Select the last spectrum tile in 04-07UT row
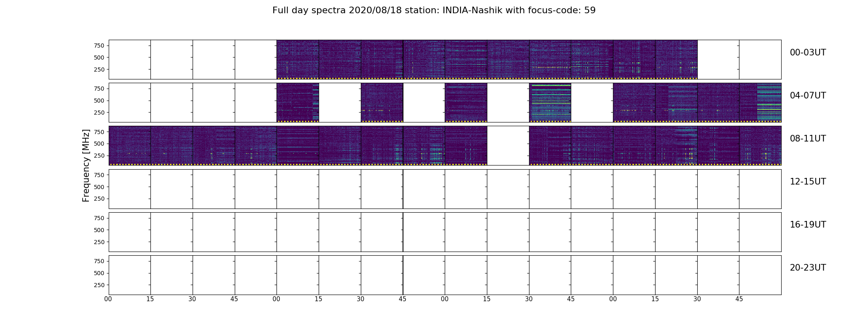Viewport: 868px width, 331px height. click(760, 103)
